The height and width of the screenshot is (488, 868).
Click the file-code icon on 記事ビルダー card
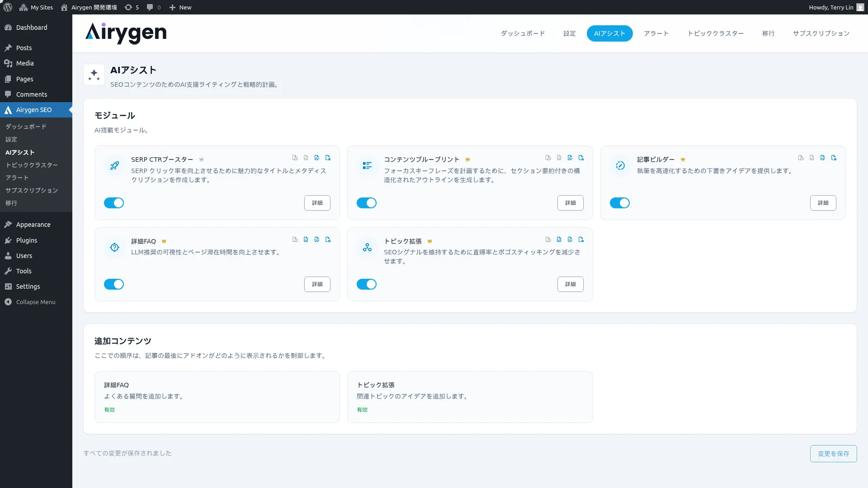812,158
